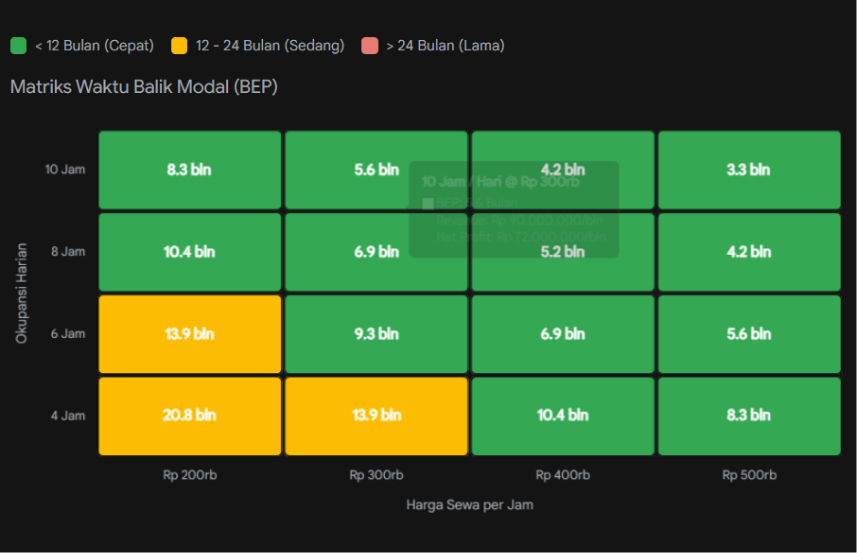Select the 3.3 bln cell in the top row
This screenshot has height=553, width=857.
coord(748,170)
